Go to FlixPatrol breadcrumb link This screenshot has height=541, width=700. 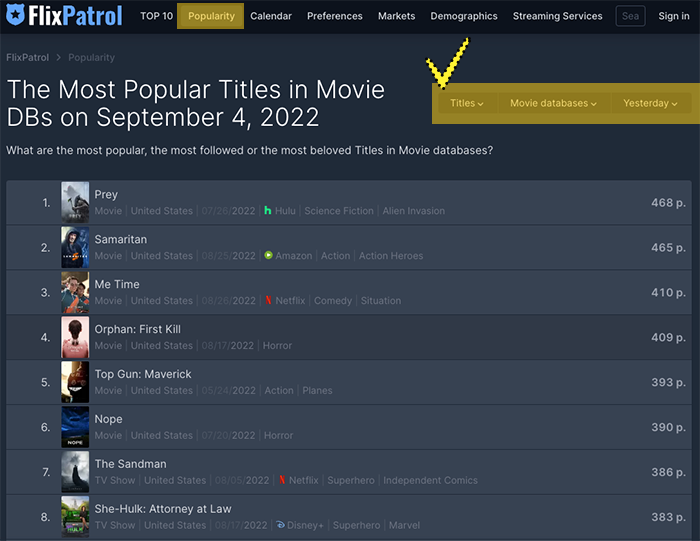(27, 58)
